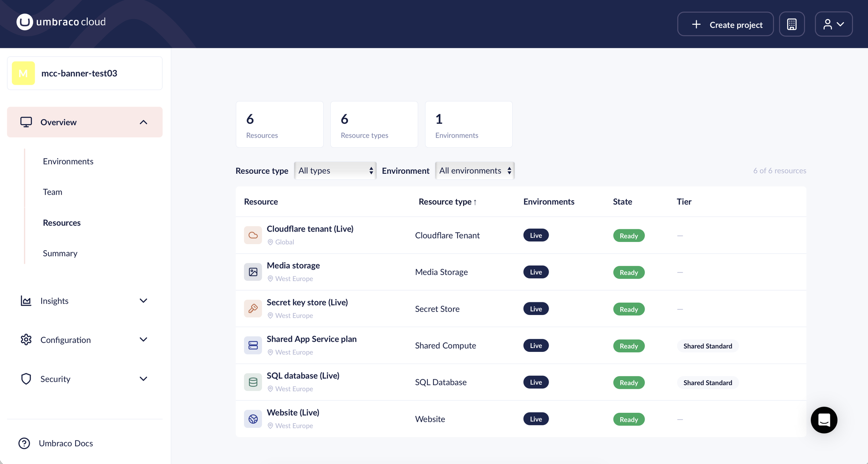Click the Cloudflare tenant cloud icon
868x464 pixels.
click(x=253, y=235)
